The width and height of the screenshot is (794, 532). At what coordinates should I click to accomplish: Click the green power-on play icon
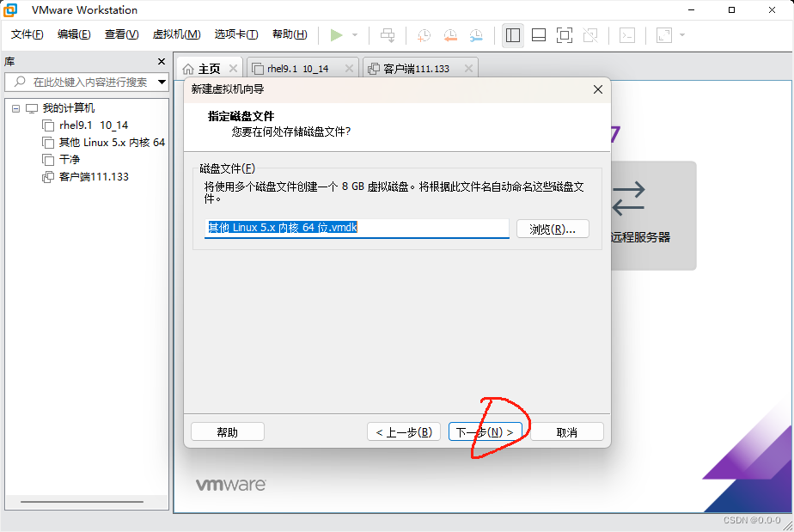(336, 35)
